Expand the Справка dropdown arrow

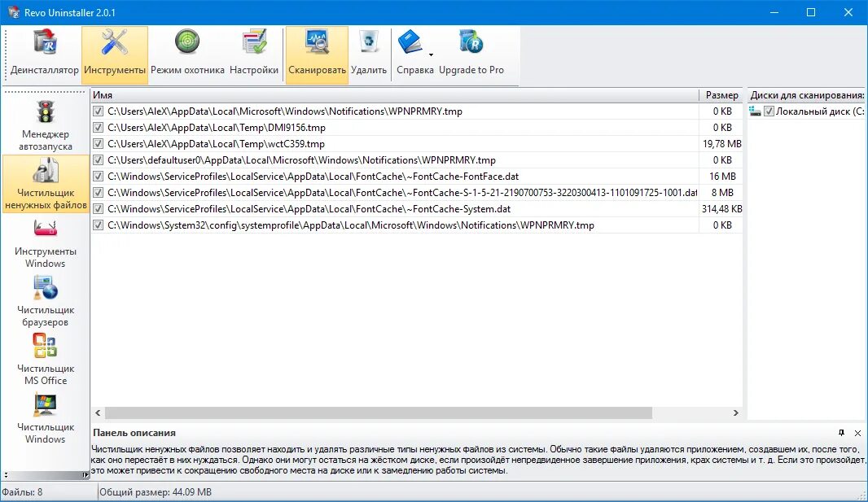point(431,55)
